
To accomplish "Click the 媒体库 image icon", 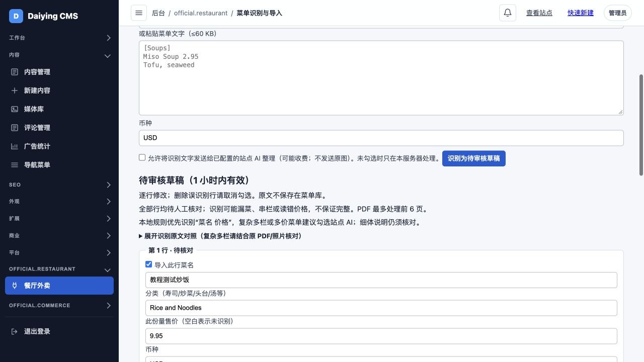I will [x=15, y=109].
